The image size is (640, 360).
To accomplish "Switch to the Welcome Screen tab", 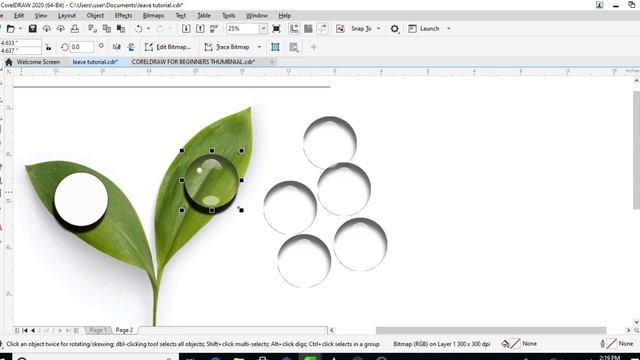I will tap(38, 62).
